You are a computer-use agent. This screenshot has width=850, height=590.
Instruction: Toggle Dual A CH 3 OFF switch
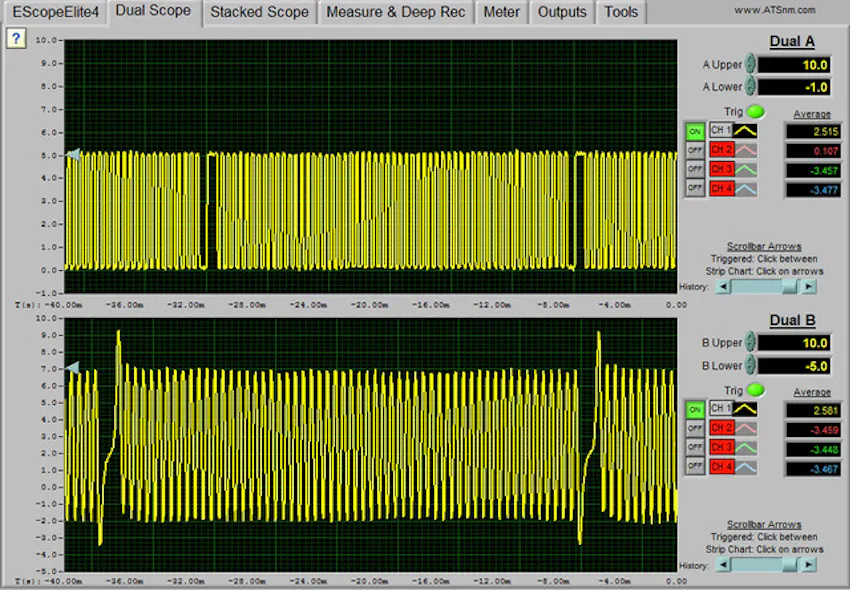coord(695,169)
